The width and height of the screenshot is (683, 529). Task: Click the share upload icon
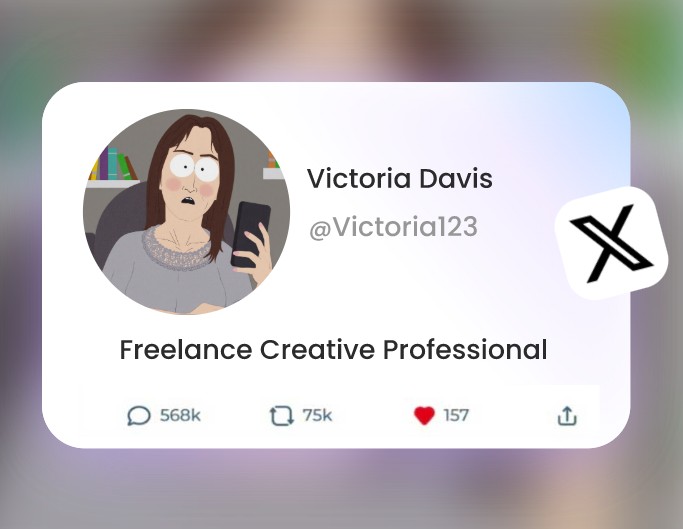pyautogui.click(x=567, y=416)
